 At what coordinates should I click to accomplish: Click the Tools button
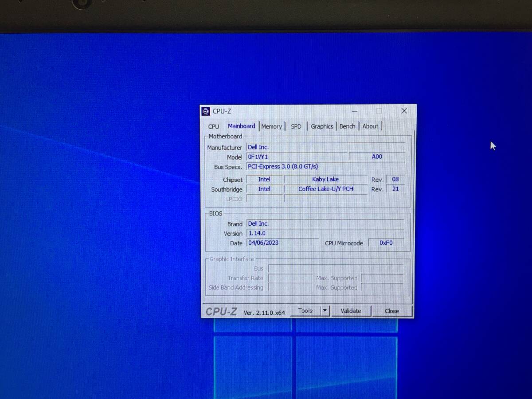tap(305, 311)
